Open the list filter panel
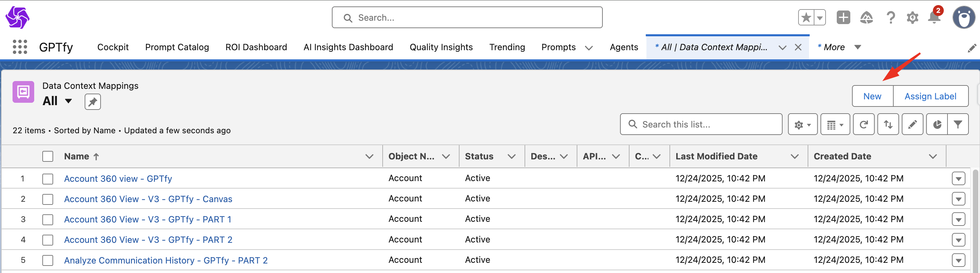Image resolution: width=980 pixels, height=273 pixels. [x=958, y=124]
